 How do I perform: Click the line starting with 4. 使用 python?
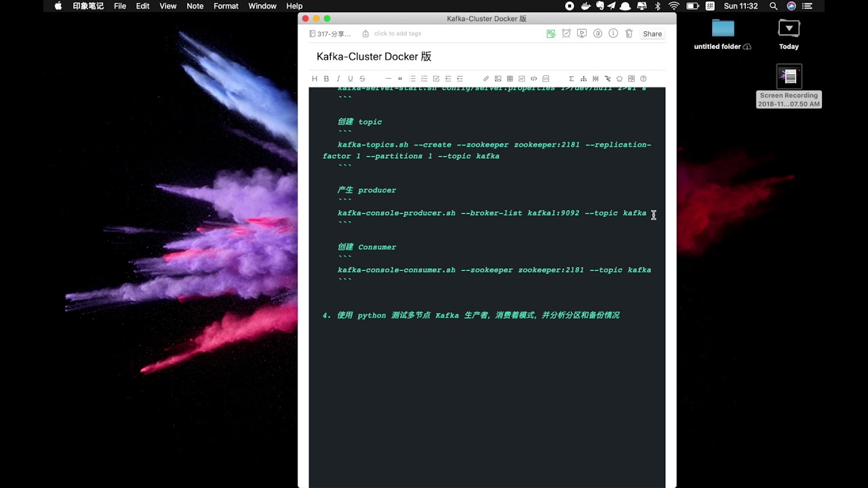[x=471, y=315]
